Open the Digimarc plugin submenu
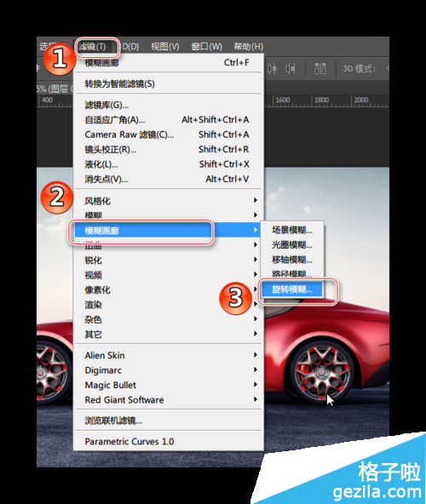The height and width of the screenshot is (504, 426). [168, 370]
